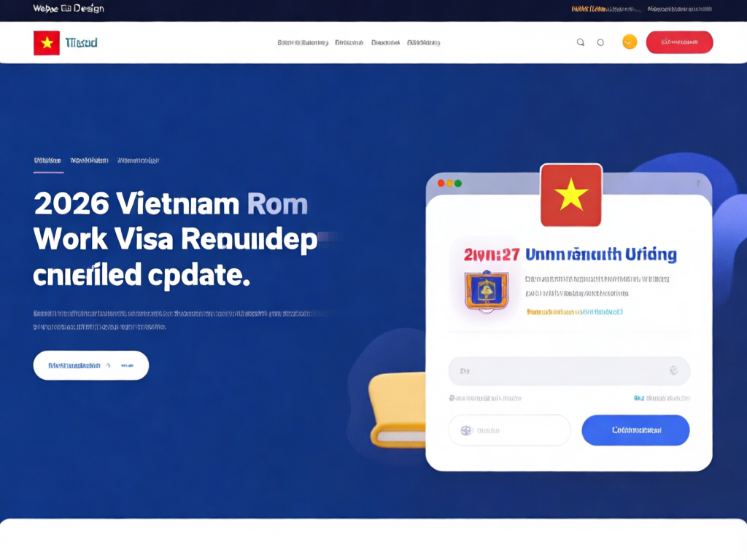Focus the wide gray input field

point(569,370)
